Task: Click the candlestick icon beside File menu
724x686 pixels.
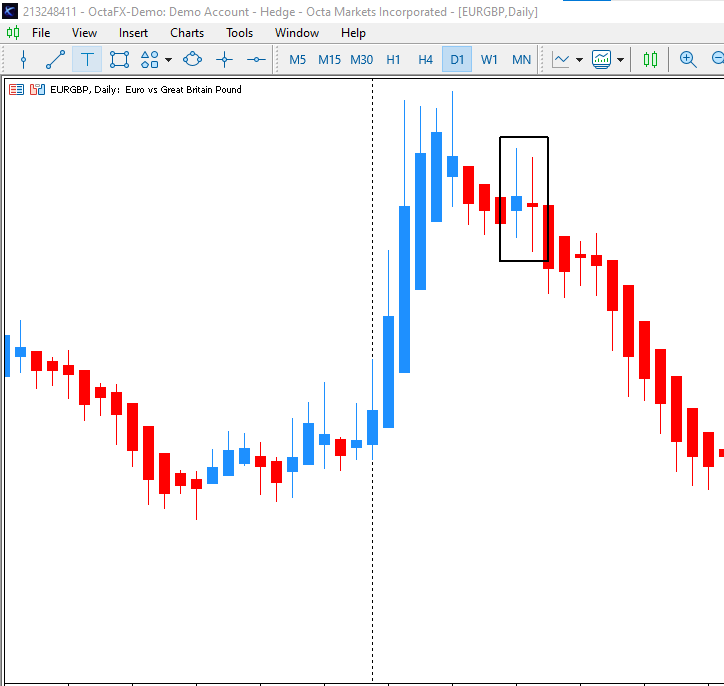Action: pyautogui.click(x=13, y=33)
